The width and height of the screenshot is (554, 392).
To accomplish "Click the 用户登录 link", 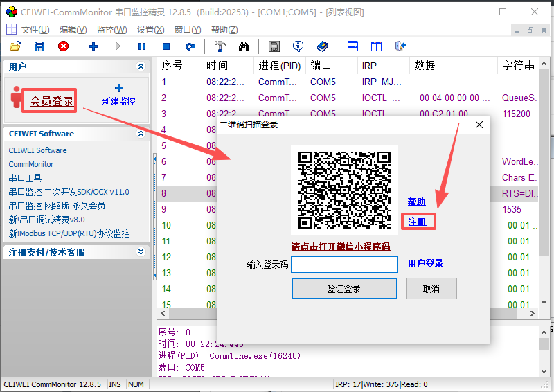I will tap(425, 263).
